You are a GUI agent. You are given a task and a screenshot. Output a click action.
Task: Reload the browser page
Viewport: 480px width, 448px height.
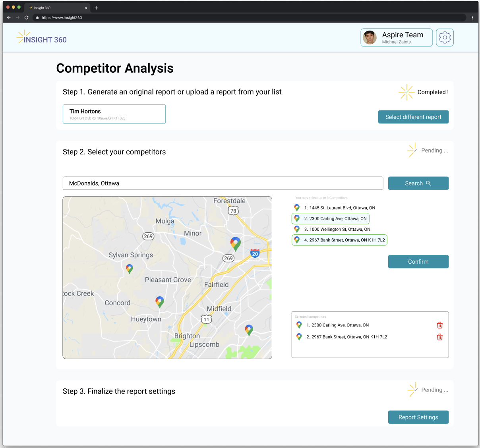coord(27,17)
